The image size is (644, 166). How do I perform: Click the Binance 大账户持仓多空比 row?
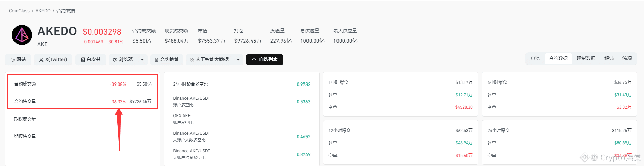(241, 154)
